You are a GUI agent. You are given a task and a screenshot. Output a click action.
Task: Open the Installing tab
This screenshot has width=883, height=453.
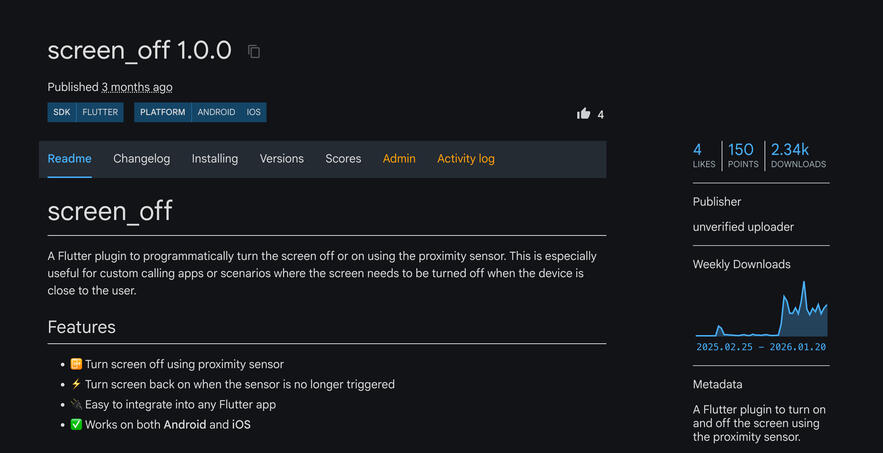[215, 159]
